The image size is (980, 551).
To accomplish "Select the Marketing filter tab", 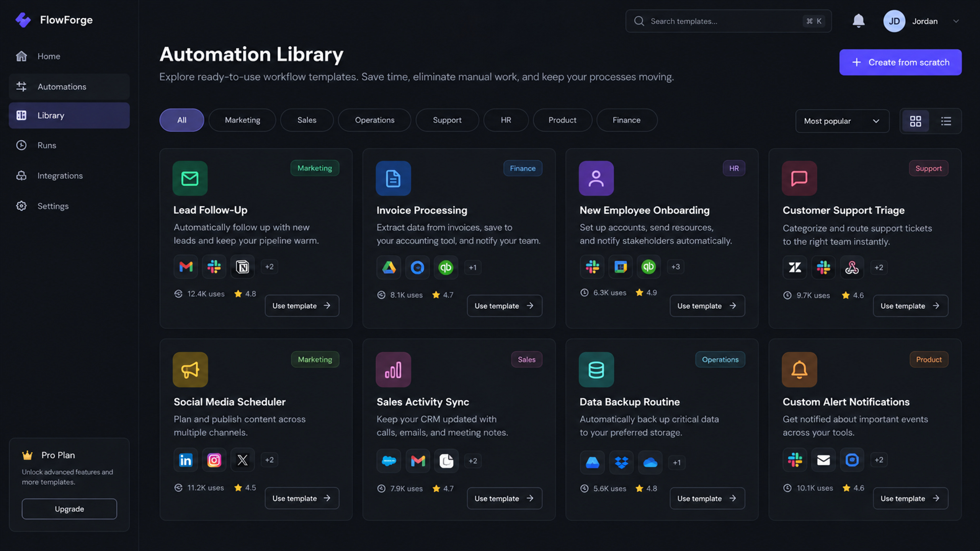I will point(242,120).
